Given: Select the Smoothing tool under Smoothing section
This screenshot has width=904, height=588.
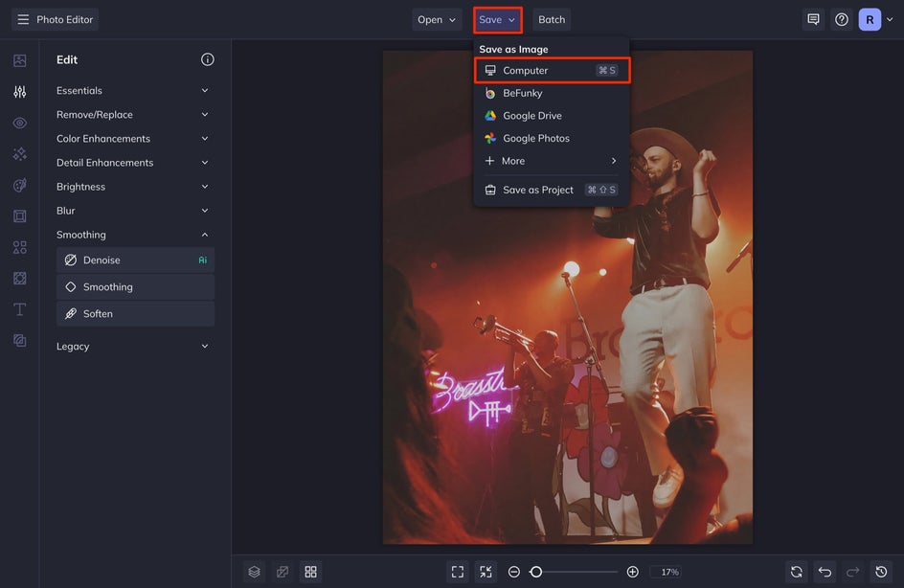Looking at the screenshot, I should [135, 287].
